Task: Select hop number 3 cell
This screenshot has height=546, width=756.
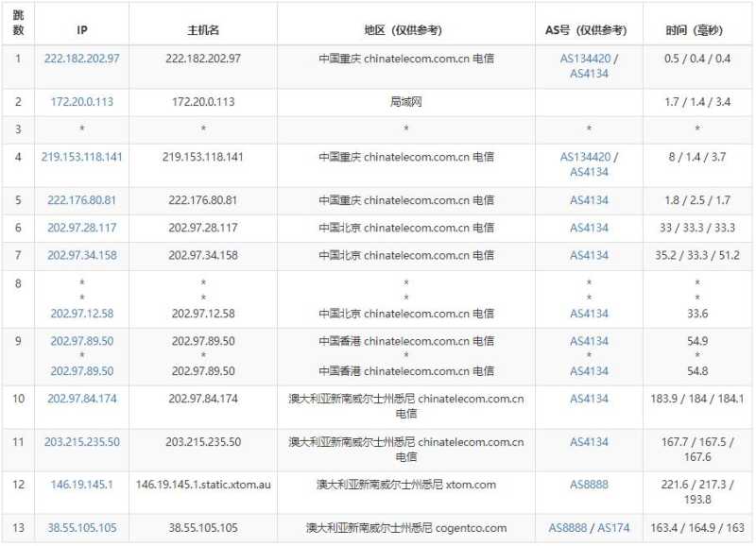Action: click(18, 129)
